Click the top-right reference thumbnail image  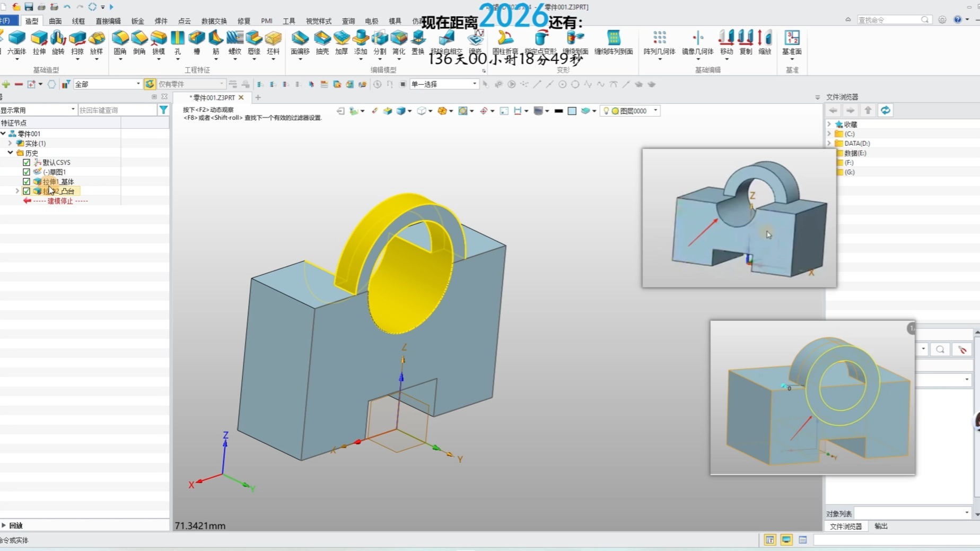tap(739, 218)
